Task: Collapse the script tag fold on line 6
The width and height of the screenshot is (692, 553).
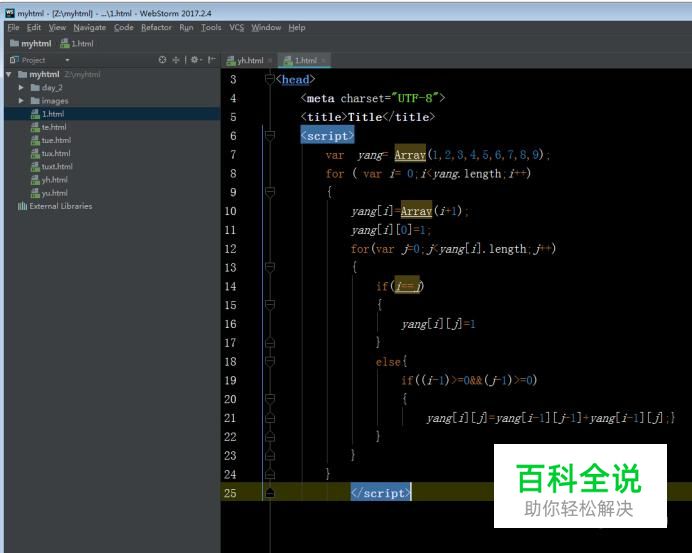Action: pos(270,135)
